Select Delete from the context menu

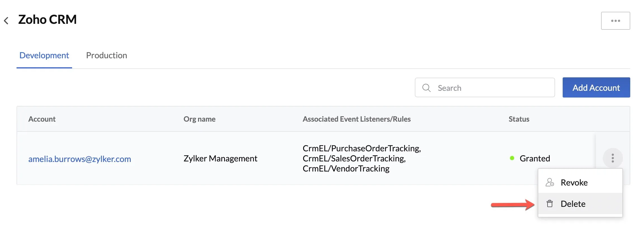(580, 204)
